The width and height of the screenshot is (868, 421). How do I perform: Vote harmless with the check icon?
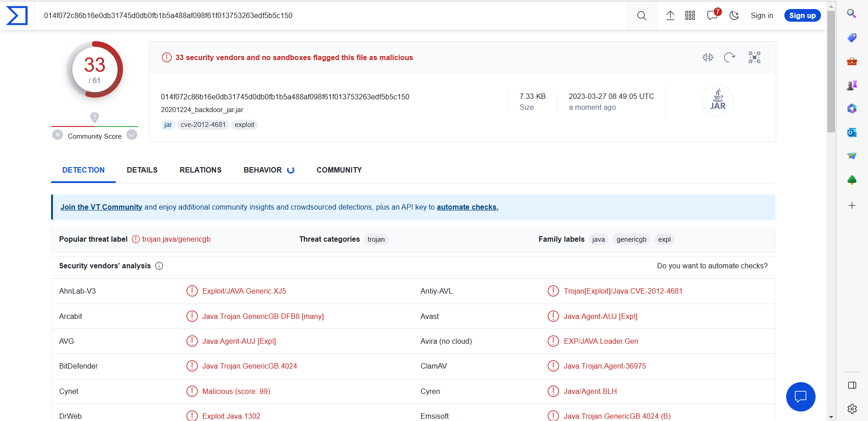click(x=132, y=135)
